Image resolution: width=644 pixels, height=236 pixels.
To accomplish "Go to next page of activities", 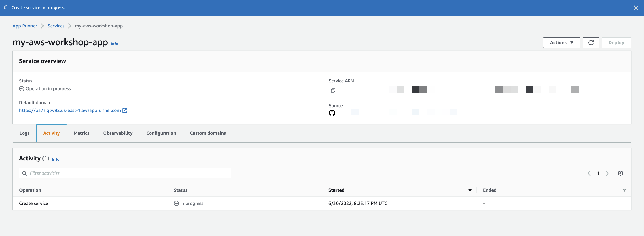I will 607,173.
